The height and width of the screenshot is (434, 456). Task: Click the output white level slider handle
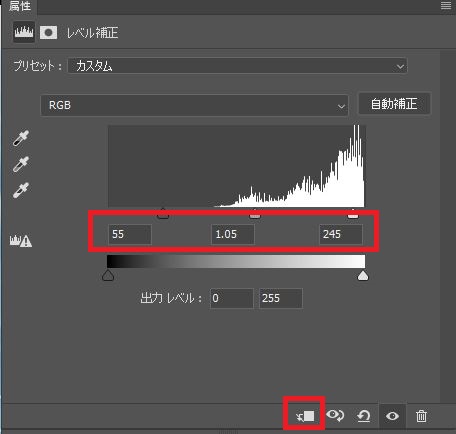[363, 276]
